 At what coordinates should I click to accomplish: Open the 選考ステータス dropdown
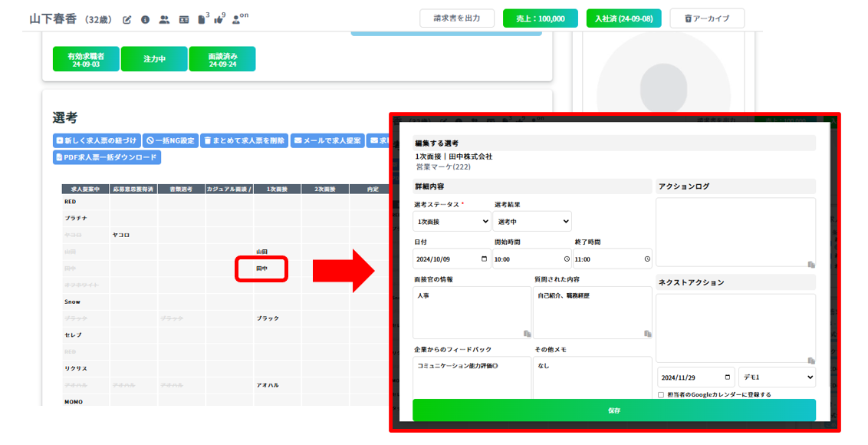pyautogui.click(x=452, y=222)
